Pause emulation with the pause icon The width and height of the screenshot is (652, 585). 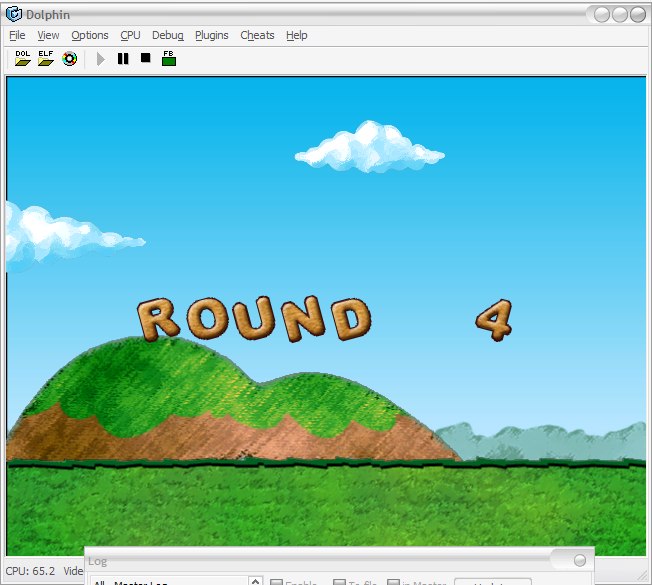(123, 59)
